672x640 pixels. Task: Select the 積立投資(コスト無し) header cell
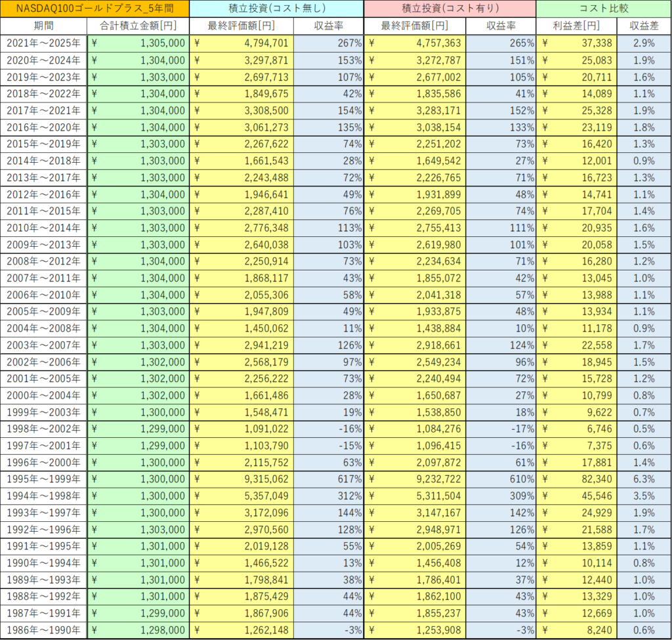pos(276,9)
